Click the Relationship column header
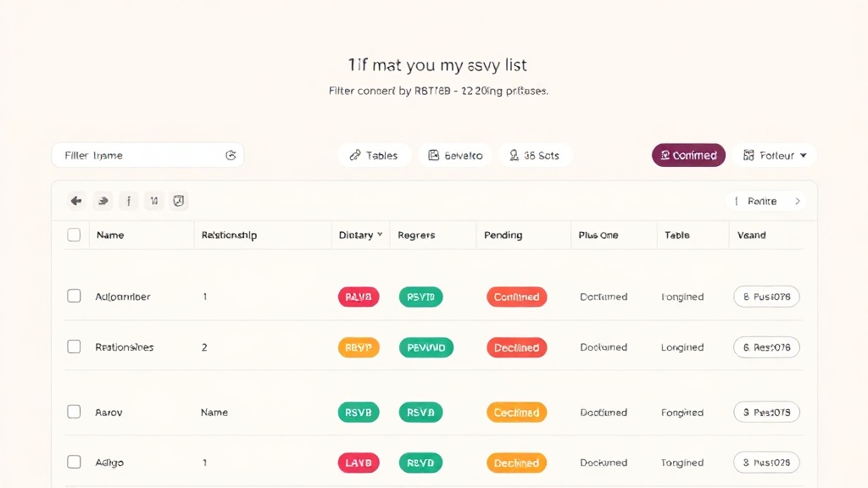Screen dimensions: 868x488 [229, 236]
